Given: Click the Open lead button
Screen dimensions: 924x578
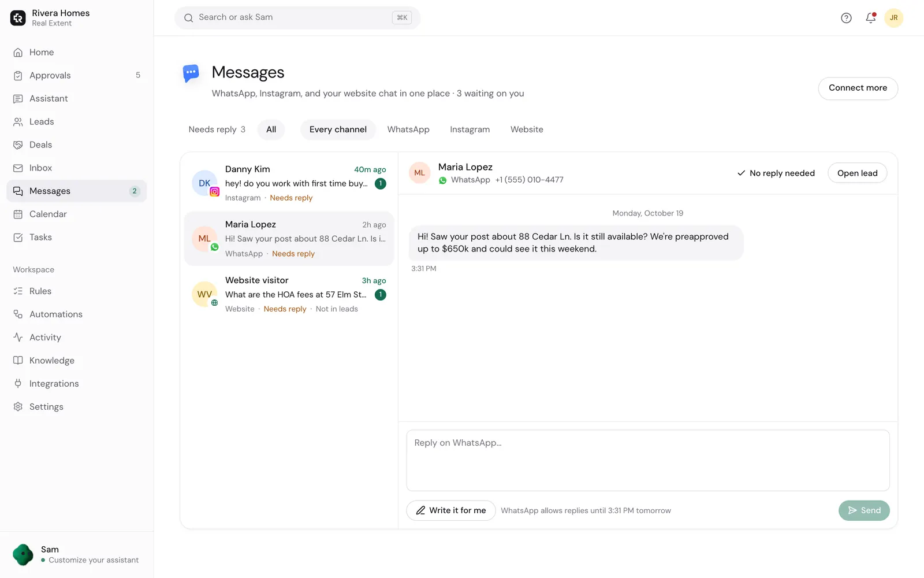Looking at the screenshot, I should (x=857, y=173).
